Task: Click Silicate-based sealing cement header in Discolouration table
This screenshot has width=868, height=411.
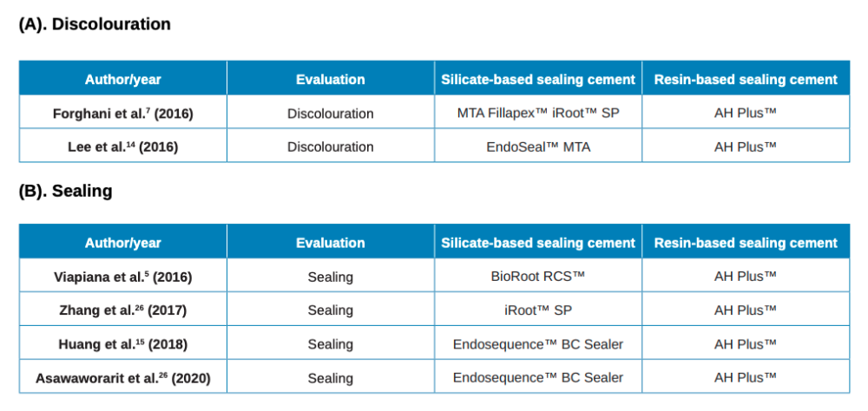Action: [538, 79]
